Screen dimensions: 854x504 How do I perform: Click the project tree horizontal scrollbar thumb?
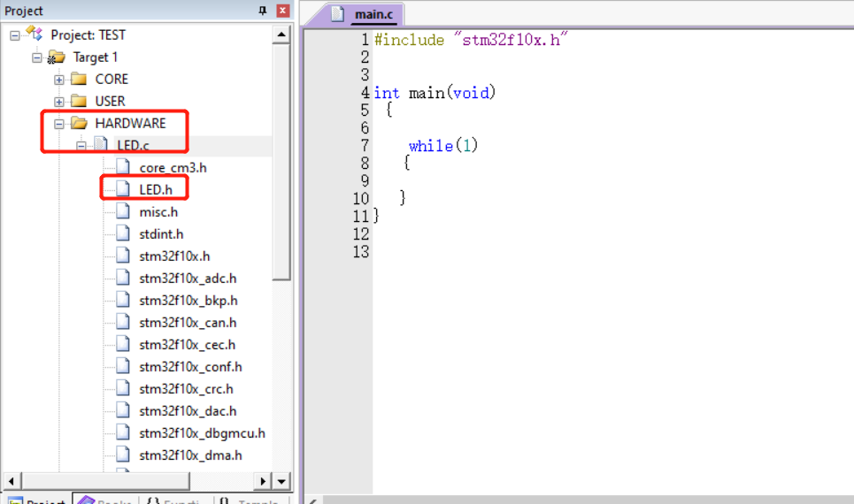[x=105, y=481]
